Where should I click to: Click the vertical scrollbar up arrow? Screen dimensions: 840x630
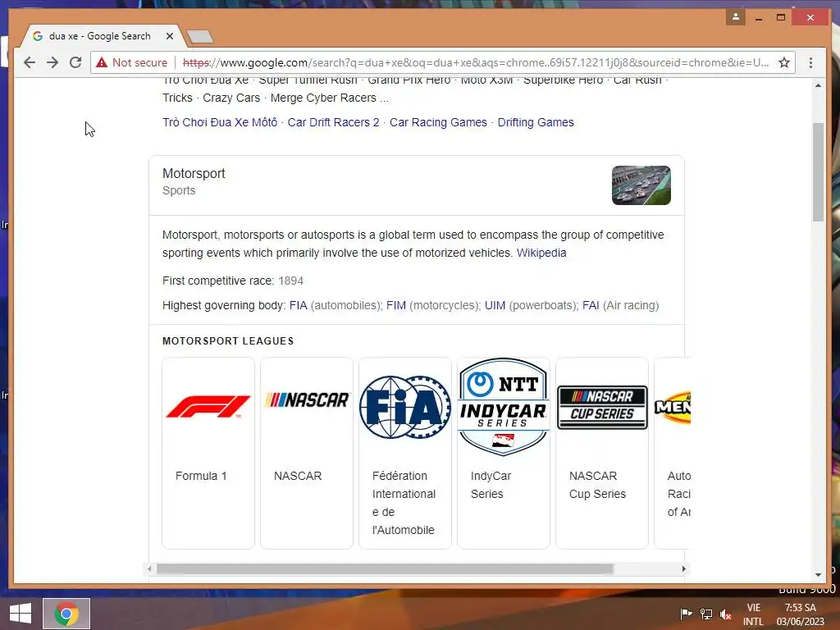818,85
